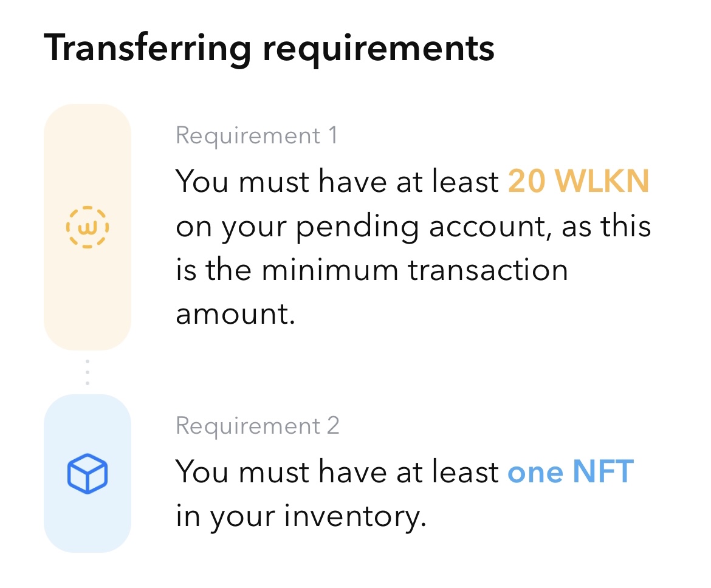Screen dimensions: 711x588
Task: Click 'You must have at least' in requirement two
Action: point(337,472)
